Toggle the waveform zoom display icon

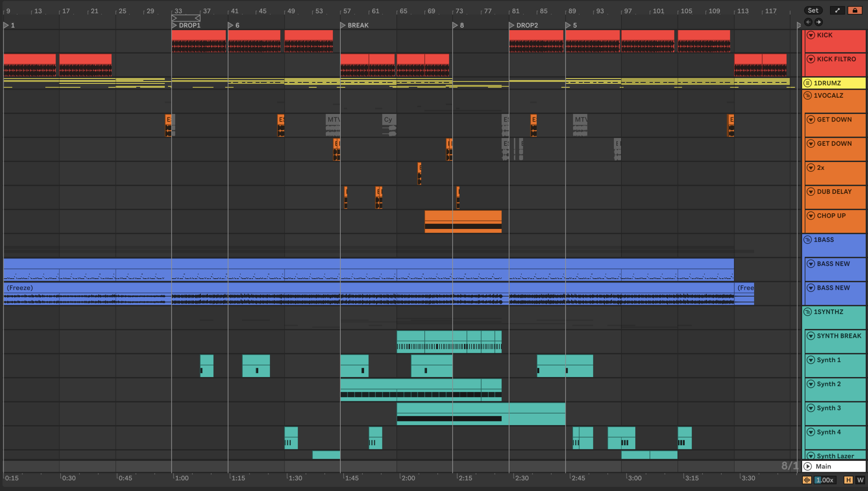[807, 480]
